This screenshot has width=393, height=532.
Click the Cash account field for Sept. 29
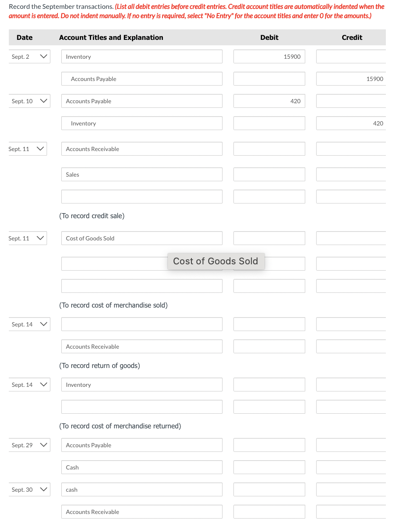(142, 467)
